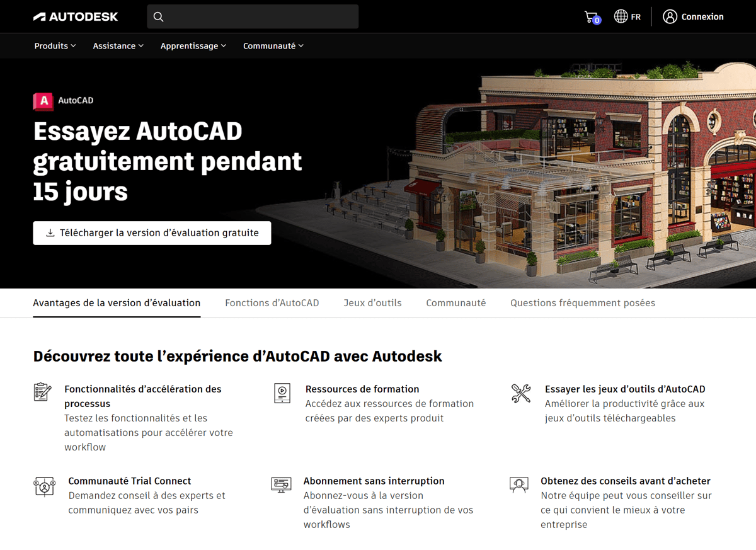The image size is (756, 550).
Task: Click the Abonnement sans interruption icon
Action: pyautogui.click(x=281, y=484)
